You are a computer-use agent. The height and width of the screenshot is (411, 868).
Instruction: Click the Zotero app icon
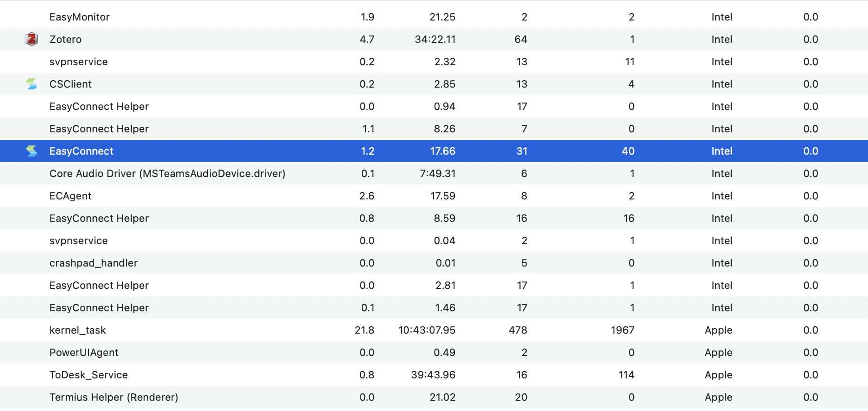pos(32,39)
